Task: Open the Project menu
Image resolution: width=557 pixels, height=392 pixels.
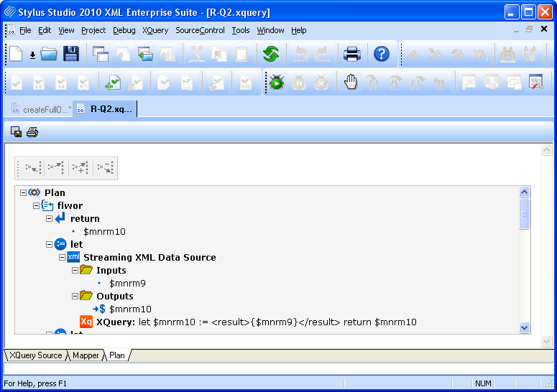Action: [93, 30]
